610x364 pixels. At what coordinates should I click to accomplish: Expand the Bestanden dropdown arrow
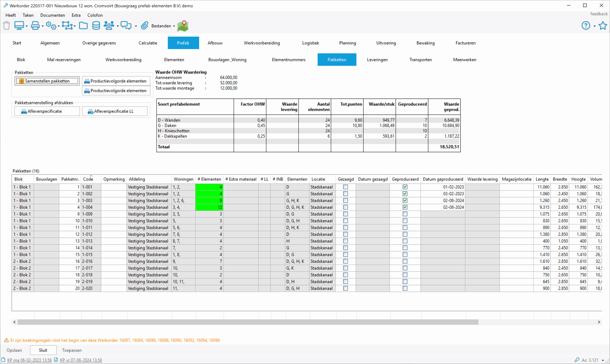pyautogui.click(x=174, y=26)
